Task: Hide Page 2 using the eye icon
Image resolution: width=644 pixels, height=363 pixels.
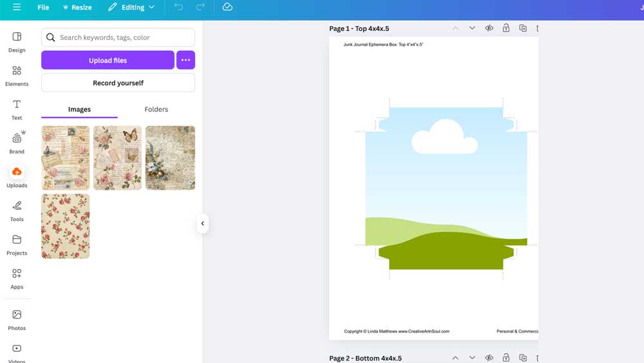Action: click(489, 358)
